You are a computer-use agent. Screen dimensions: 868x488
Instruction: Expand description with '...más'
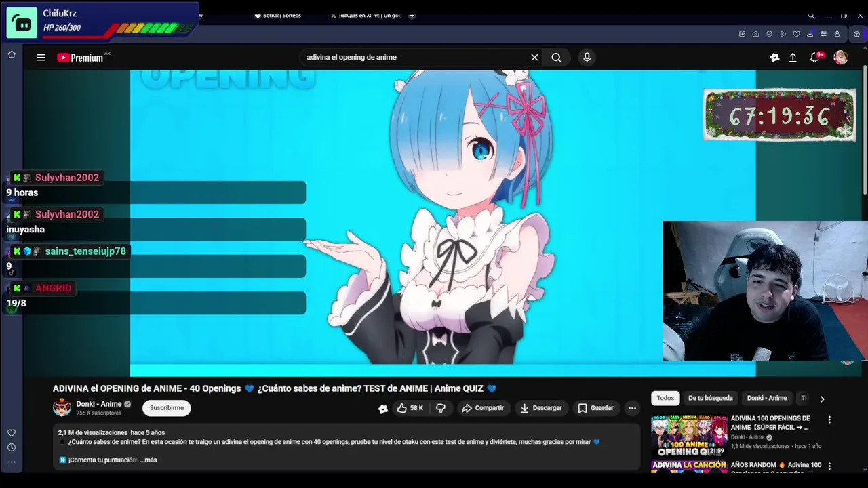coord(149,460)
